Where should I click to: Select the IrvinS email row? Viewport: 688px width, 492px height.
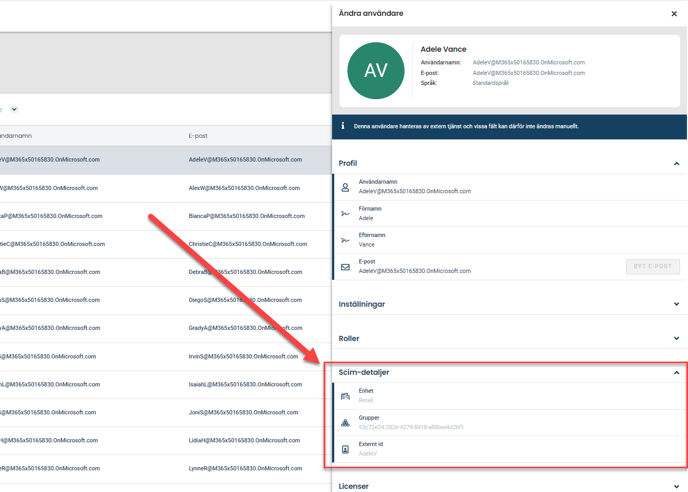coord(165,356)
